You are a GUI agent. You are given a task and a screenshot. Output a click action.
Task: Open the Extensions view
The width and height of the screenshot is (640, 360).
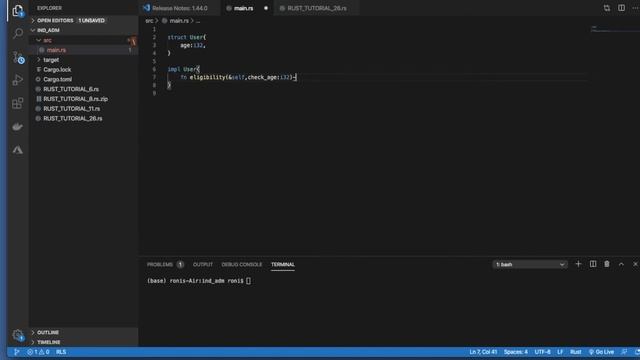[18, 103]
